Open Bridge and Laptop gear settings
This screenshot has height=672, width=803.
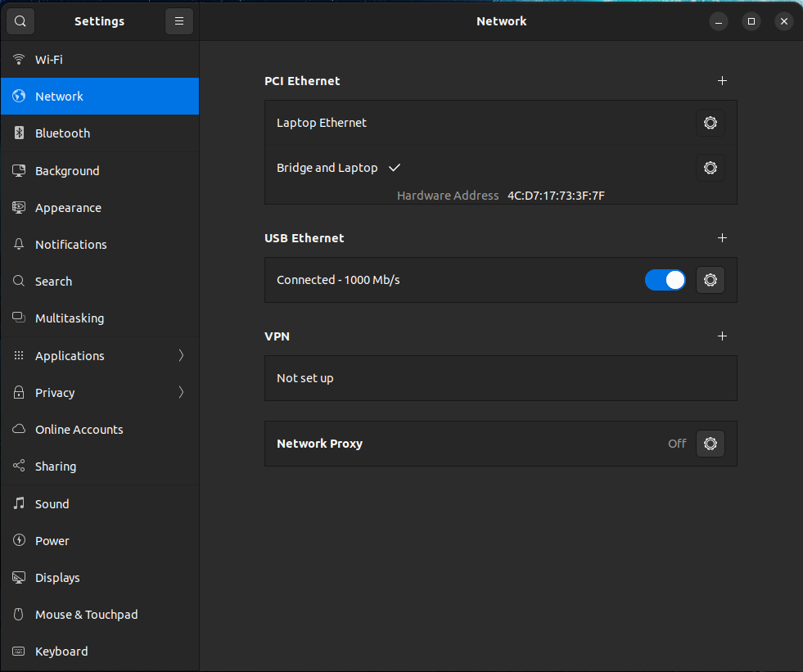(710, 168)
